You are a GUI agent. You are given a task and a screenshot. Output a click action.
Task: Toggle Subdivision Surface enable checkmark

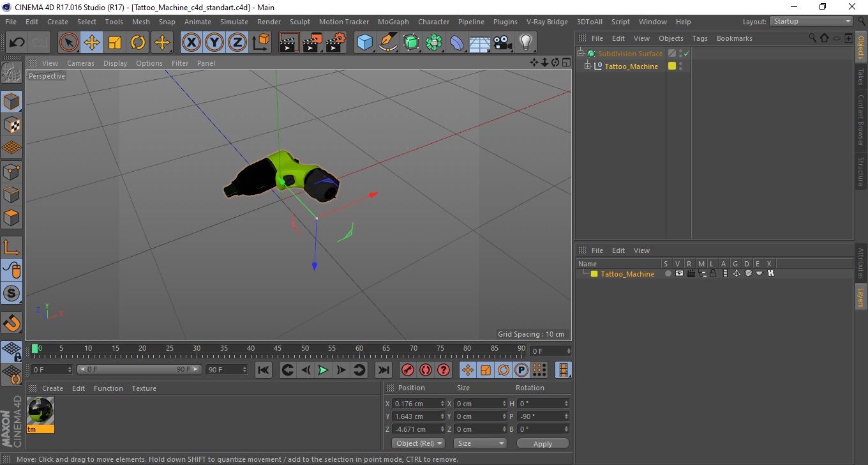(x=686, y=54)
